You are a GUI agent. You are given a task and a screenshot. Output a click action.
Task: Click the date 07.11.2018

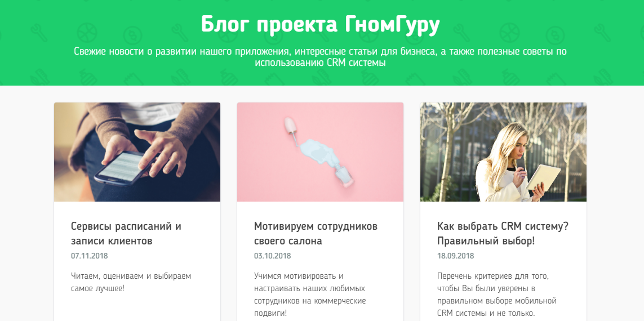tap(89, 256)
